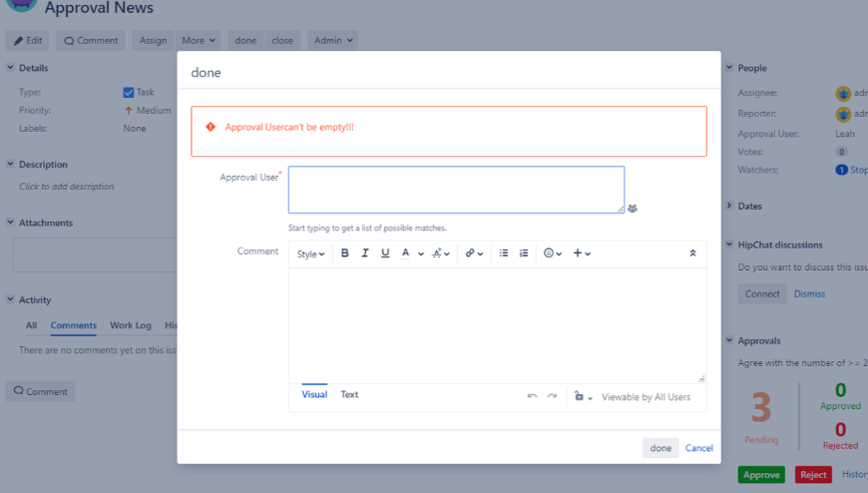Redo the last edit in comment

click(x=552, y=396)
